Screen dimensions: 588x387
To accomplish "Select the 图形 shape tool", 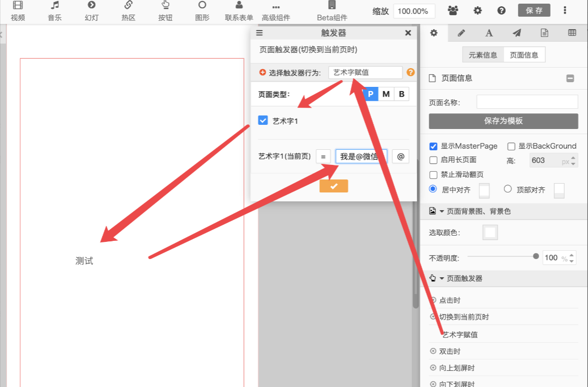I will pos(202,10).
